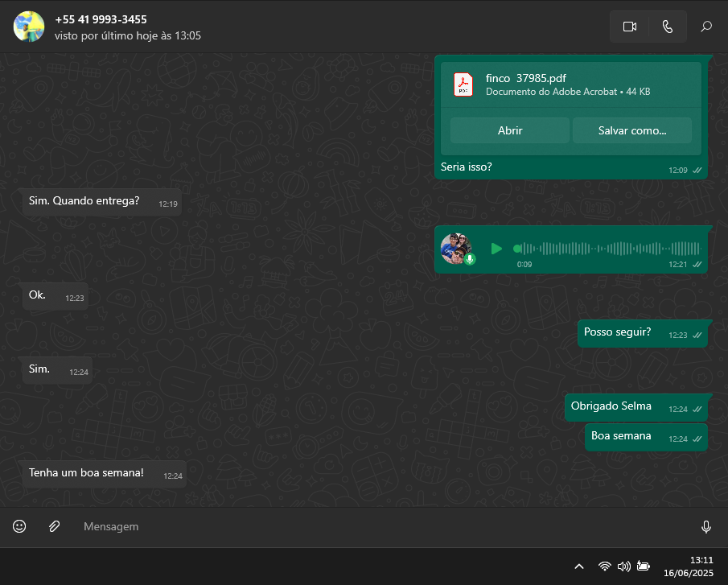Play the 0:09 voice message
Viewport: 728px width, 585px height.
coord(496,249)
